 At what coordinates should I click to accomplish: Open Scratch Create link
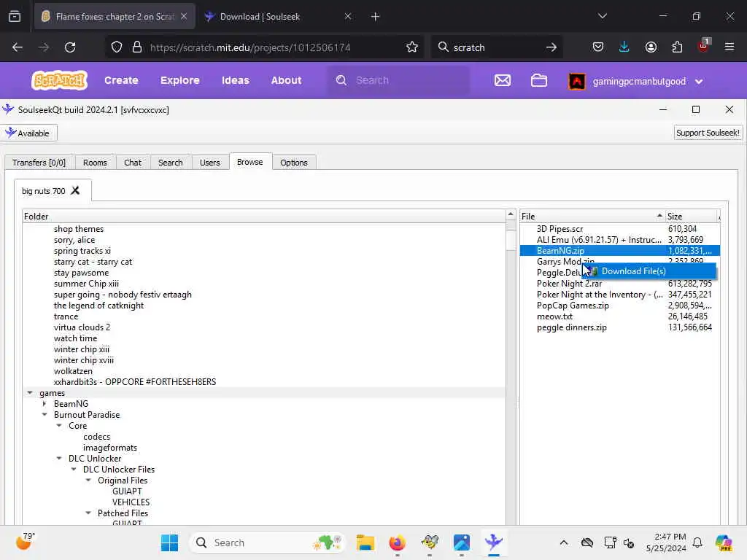(121, 80)
